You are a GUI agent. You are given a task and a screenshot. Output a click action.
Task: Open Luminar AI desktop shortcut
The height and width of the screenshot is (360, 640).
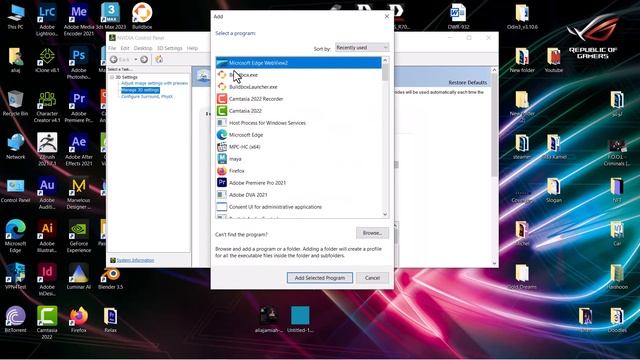click(x=79, y=277)
